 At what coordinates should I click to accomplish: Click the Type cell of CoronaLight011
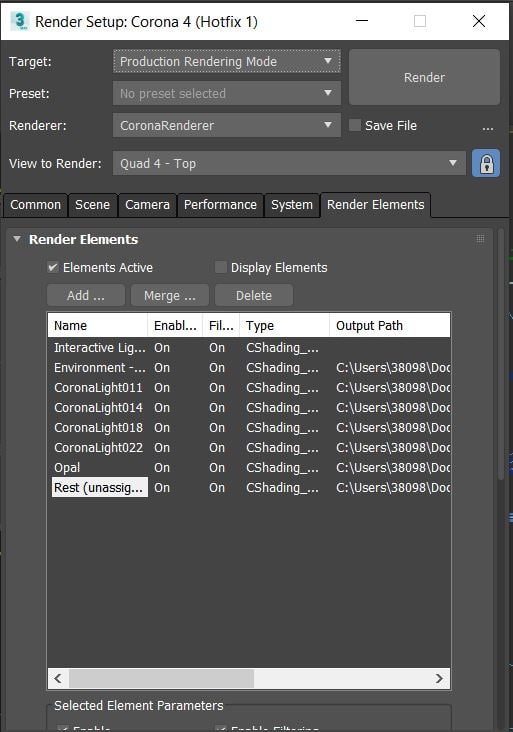pyautogui.click(x=282, y=388)
